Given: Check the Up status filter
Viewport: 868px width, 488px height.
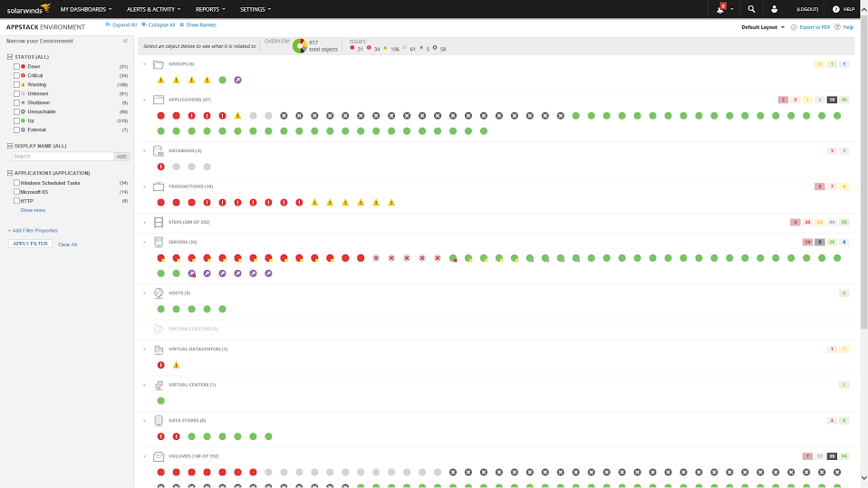Looking at the screenshot, I should click(16, 120).
